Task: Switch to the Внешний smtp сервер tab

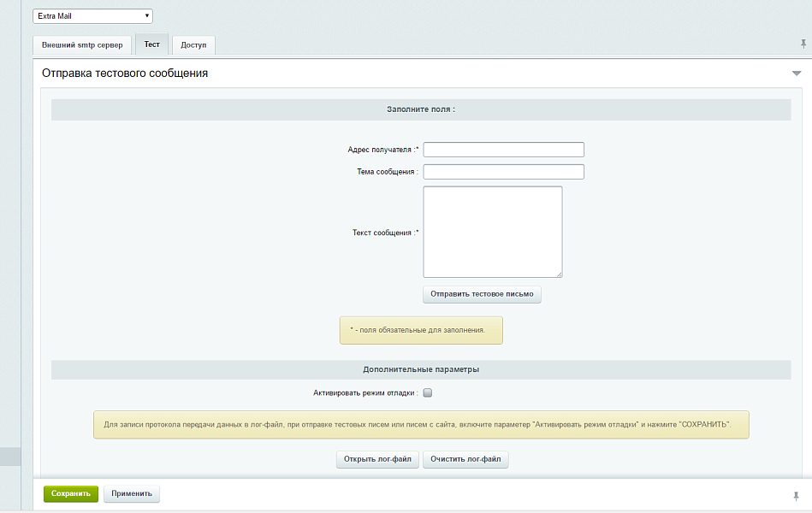Action: pos(82,44)
